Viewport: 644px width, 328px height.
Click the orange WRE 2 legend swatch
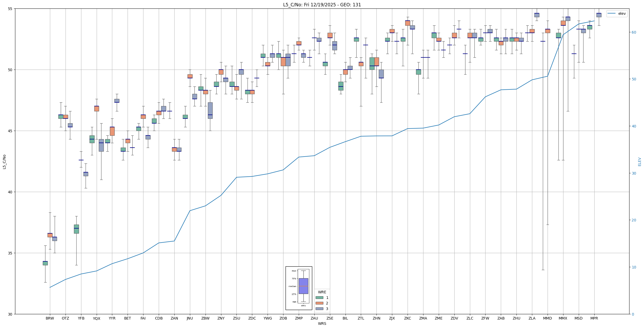(319, 303)
